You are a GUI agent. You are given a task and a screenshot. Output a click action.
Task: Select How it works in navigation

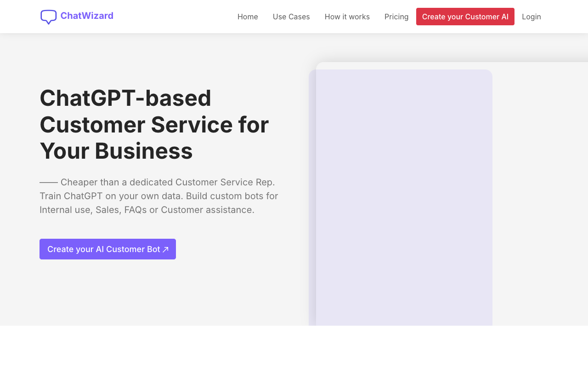[347, 17]
